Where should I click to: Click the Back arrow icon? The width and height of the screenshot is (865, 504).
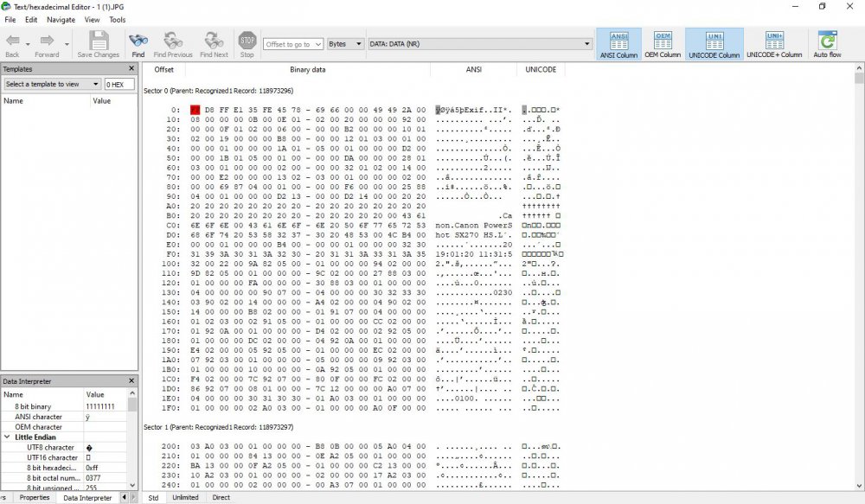coord(13,41)
